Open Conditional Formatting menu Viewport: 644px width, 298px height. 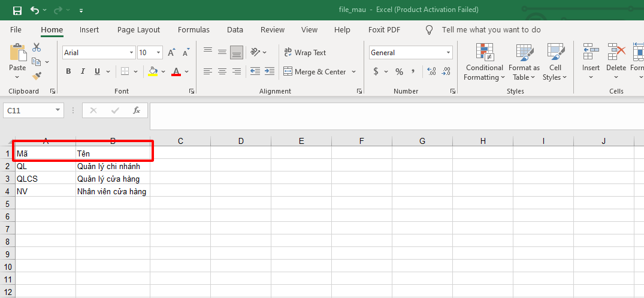point(484,63)
